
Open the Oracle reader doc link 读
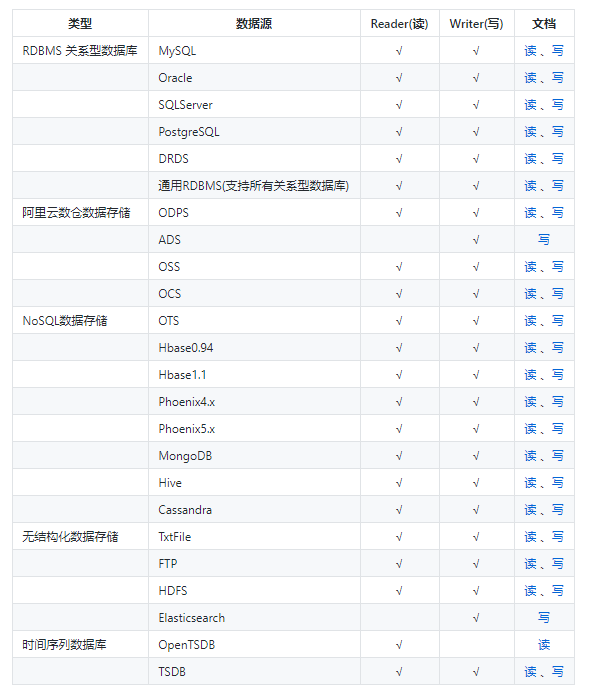click(530, 78)
